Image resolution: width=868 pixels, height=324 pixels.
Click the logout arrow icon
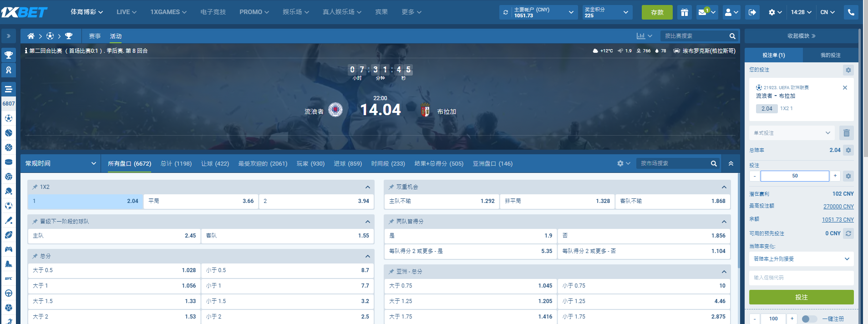[752, 12]
